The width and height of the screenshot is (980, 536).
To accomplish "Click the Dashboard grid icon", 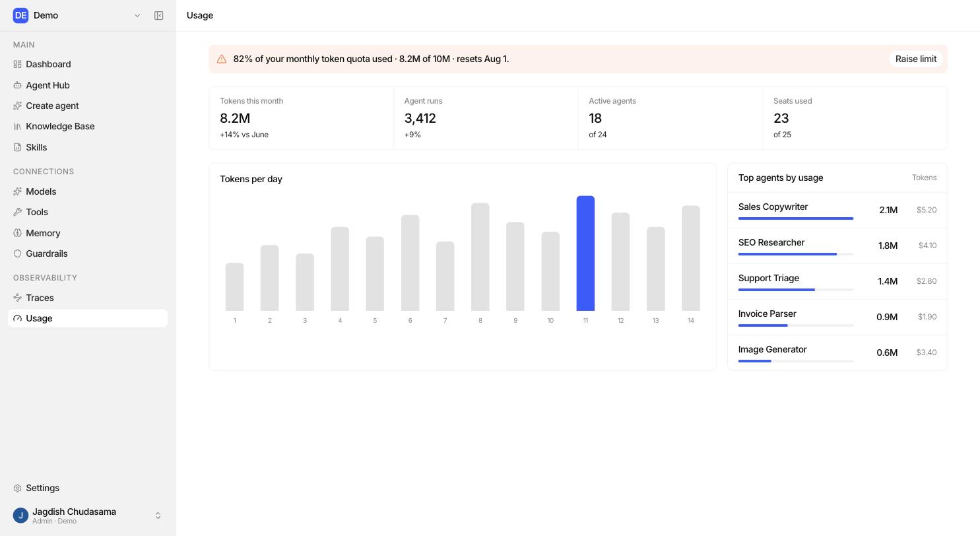I will [x=18, y=64].
